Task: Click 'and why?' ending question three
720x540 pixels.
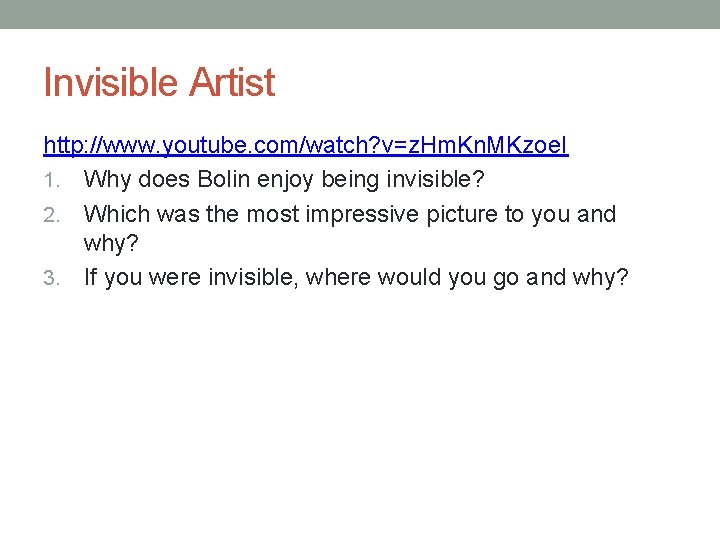Action: pyautogui.click(x=577, y=278)
